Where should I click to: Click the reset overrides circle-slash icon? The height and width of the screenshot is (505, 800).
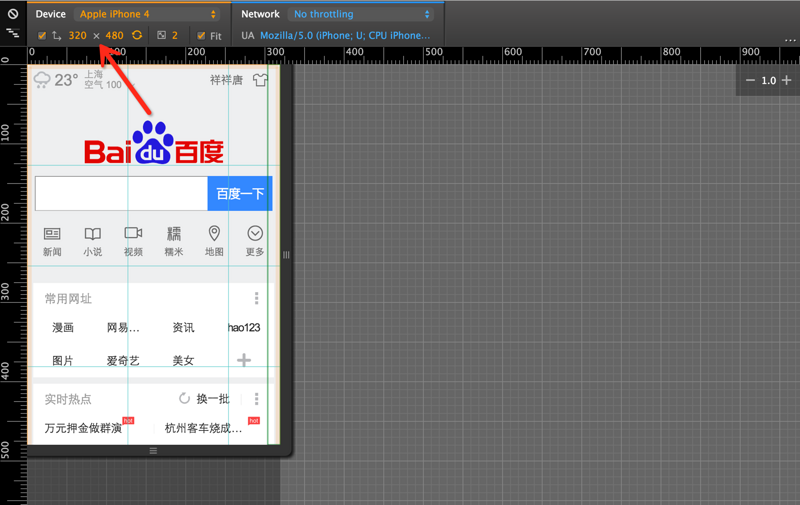point(13,14)
